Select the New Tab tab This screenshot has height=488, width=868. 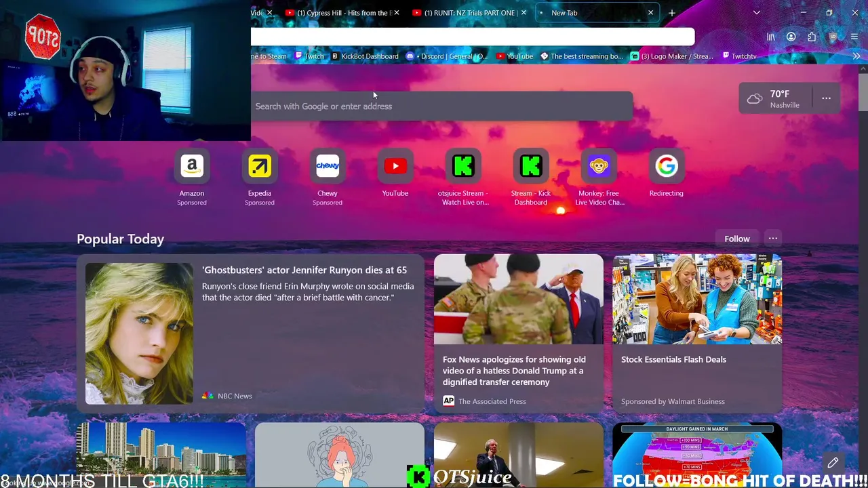[x=597, y=13]
